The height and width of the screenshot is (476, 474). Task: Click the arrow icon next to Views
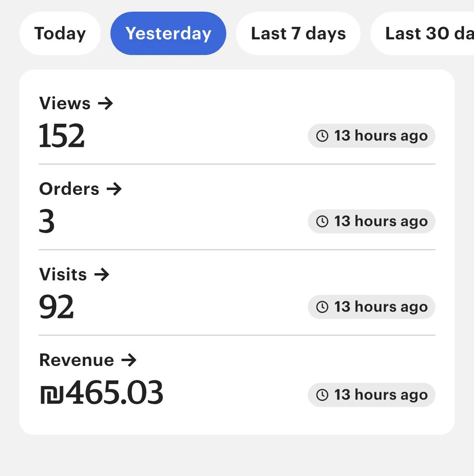(106, 104)
